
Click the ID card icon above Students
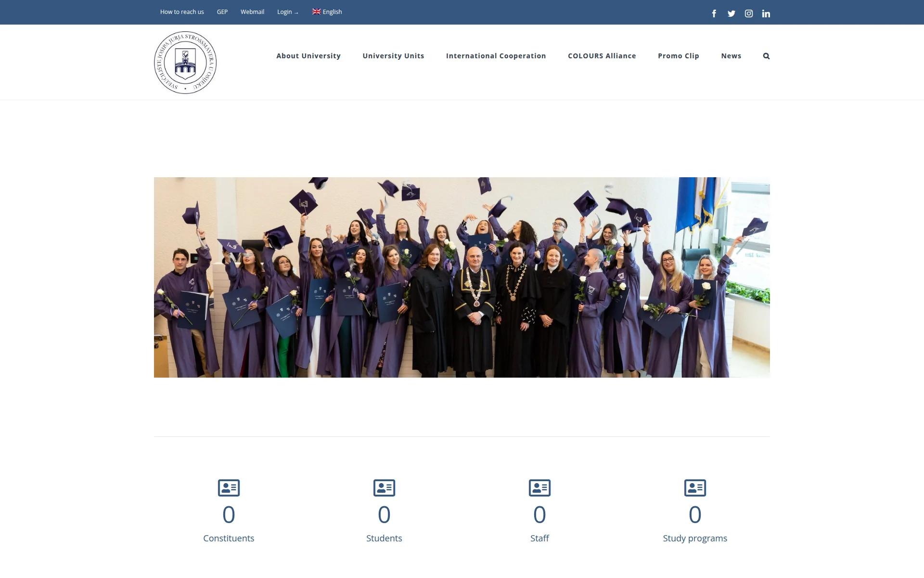[384, 488]
